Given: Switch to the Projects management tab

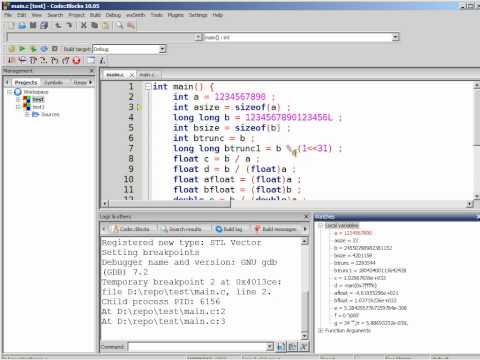Looking at the screenshot, I should coord(26,82).
